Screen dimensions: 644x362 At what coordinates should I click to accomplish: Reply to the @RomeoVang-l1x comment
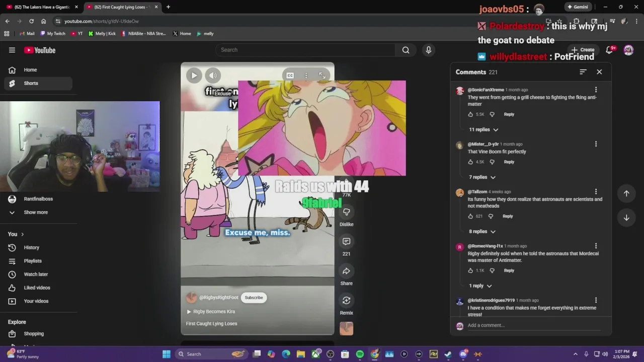(509, 270)
